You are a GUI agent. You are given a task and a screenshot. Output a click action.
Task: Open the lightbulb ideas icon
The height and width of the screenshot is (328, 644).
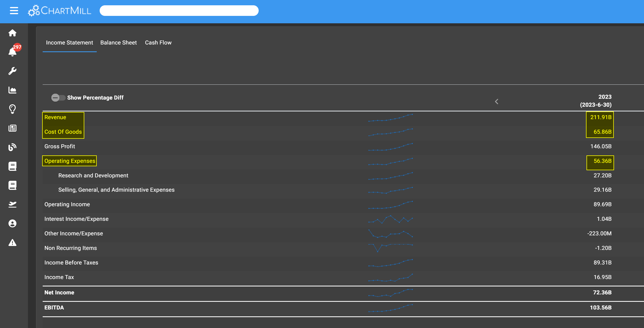12,109
